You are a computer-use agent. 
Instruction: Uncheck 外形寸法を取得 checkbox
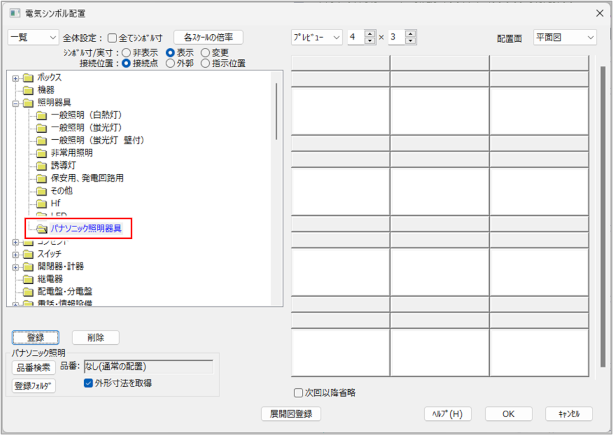89,382
